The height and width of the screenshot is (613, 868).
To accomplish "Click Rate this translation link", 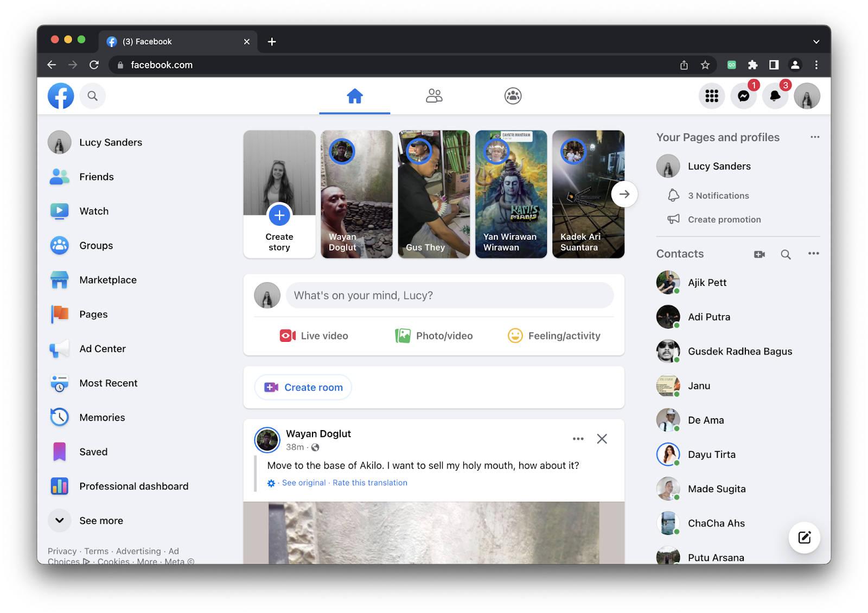I will tap(370, 483).
